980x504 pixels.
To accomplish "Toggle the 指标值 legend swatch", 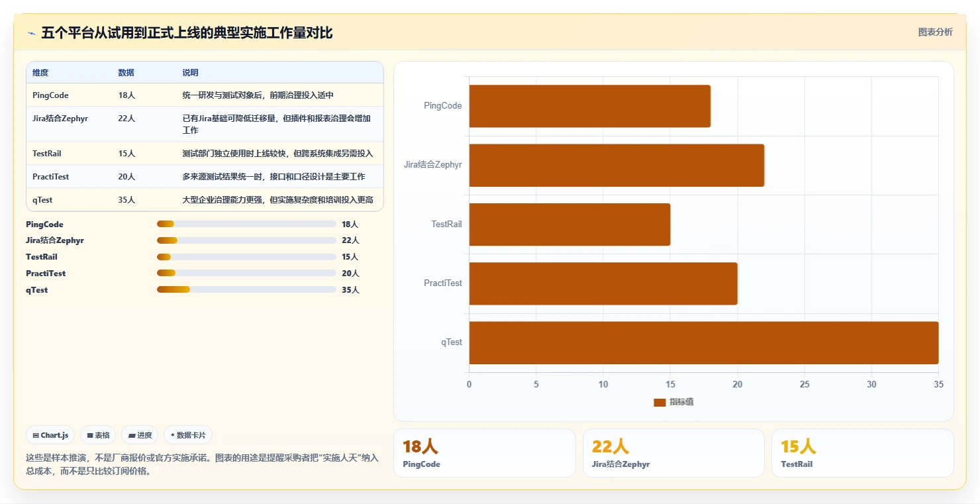I will [x=660, y=402].
